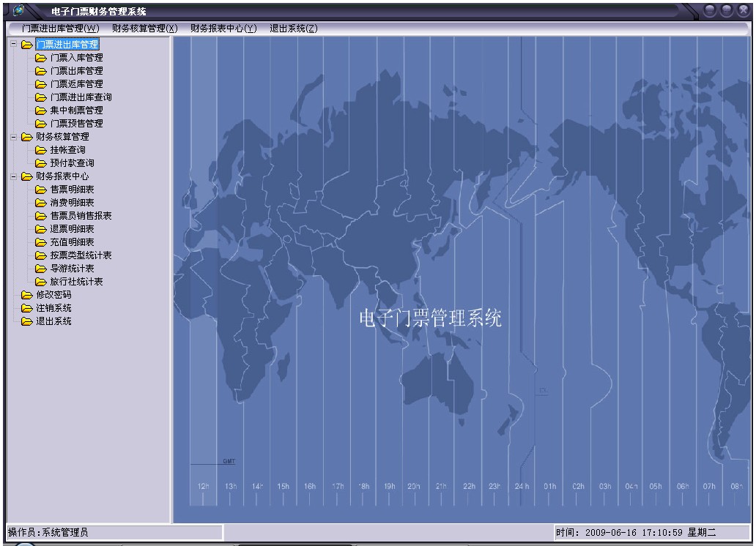The width and height of the screenshot is (756, 546).
Task: Select 门票进出库查询 in the tree
Action: 81,97
